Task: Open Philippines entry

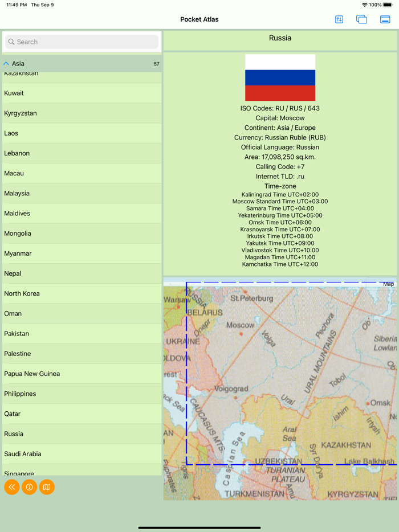Action: coord(82,393)
